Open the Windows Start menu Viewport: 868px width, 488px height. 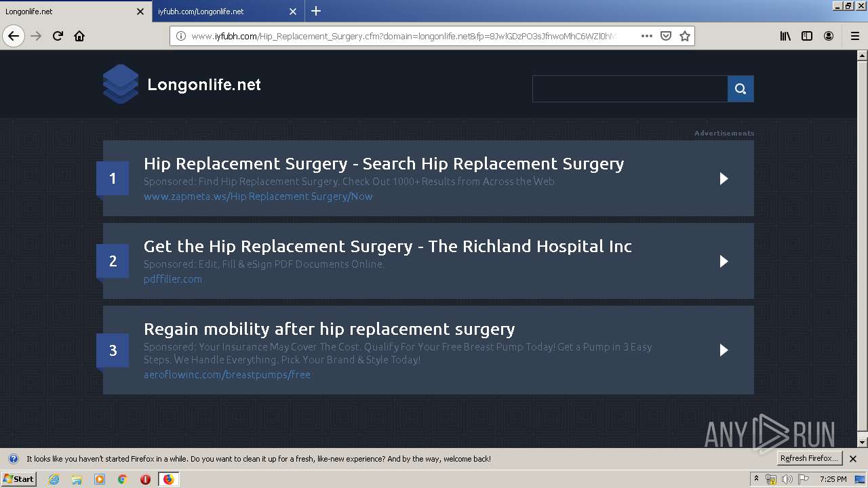[x=19, y=479]
